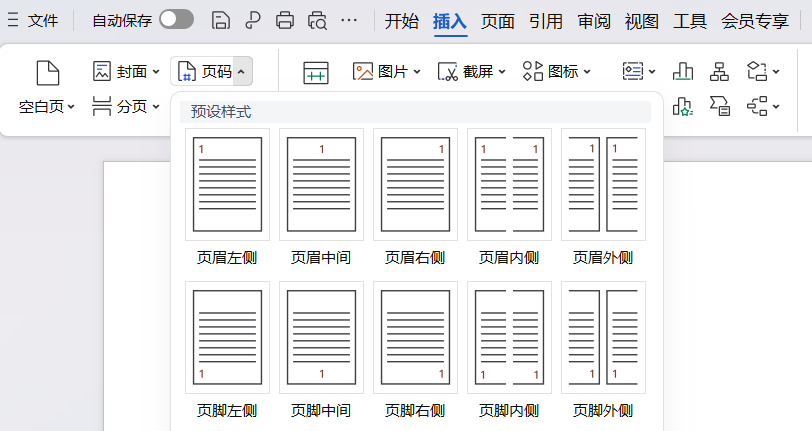Select the 页眉外侧 page number preset
The image size is (812, 431).
coord(603,184)
